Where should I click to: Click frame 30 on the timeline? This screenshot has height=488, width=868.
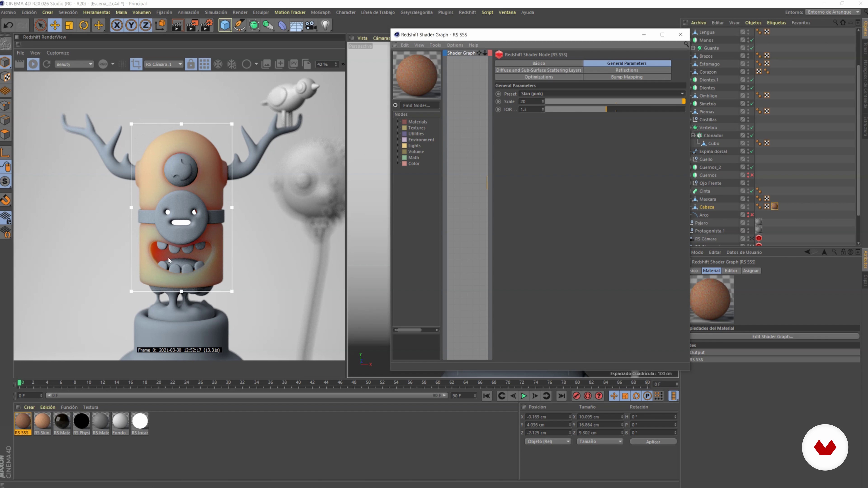click(229, 382)
